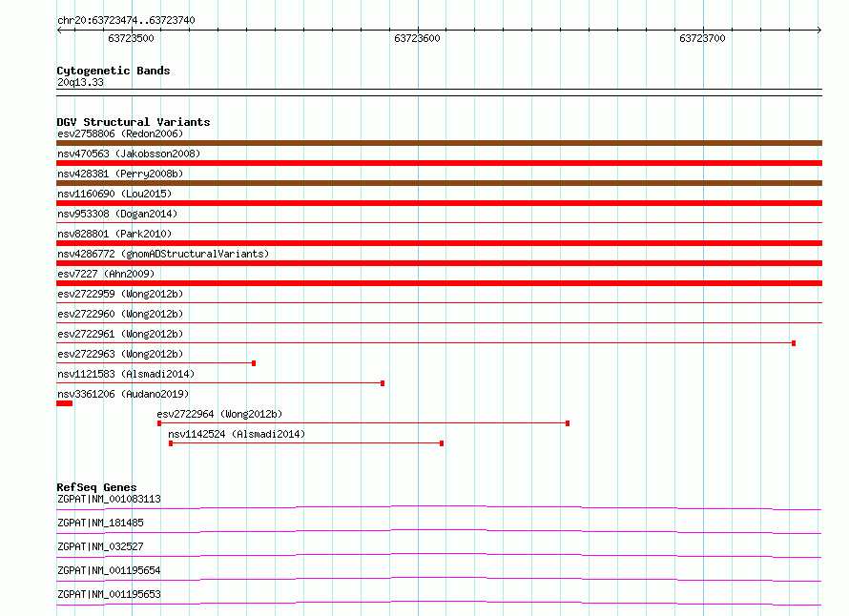The width and height of the screenshot is (849, 616).
Task: Select variant esv2722960 (Wong2012b) label
Action: tap(120, 314)
